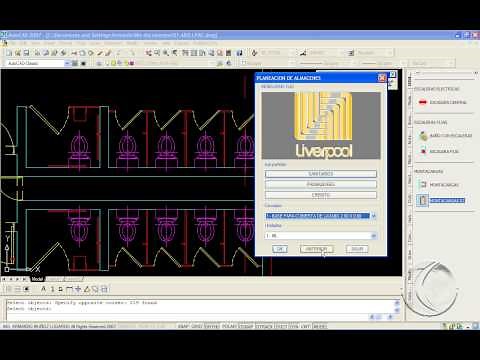Click the Copy to clipboard icon
480x360 pixels.
point(82,53)
